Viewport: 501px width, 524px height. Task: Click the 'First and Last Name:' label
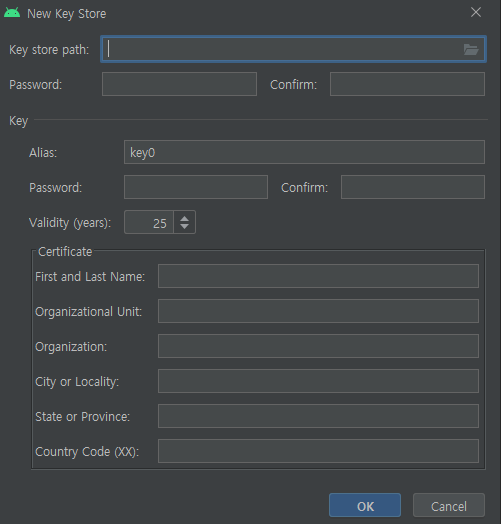coord(90,277)
